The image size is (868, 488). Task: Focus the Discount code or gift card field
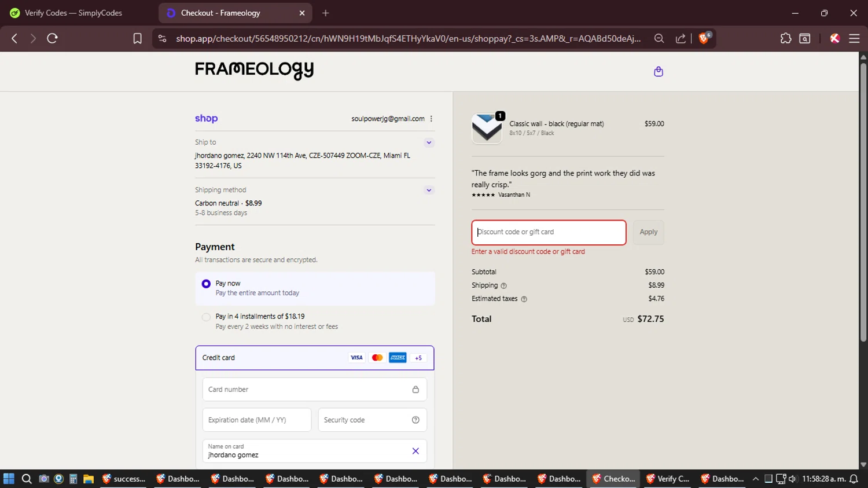point(549,232)
